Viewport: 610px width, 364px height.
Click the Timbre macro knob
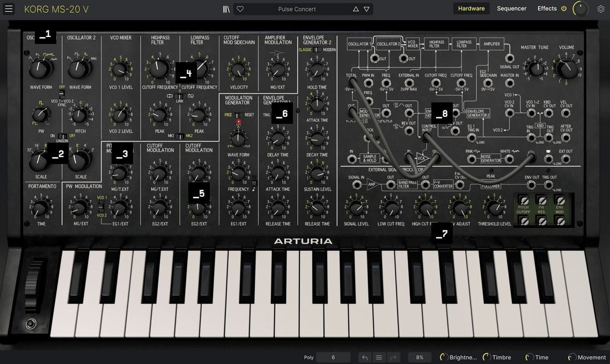point(486,358)
